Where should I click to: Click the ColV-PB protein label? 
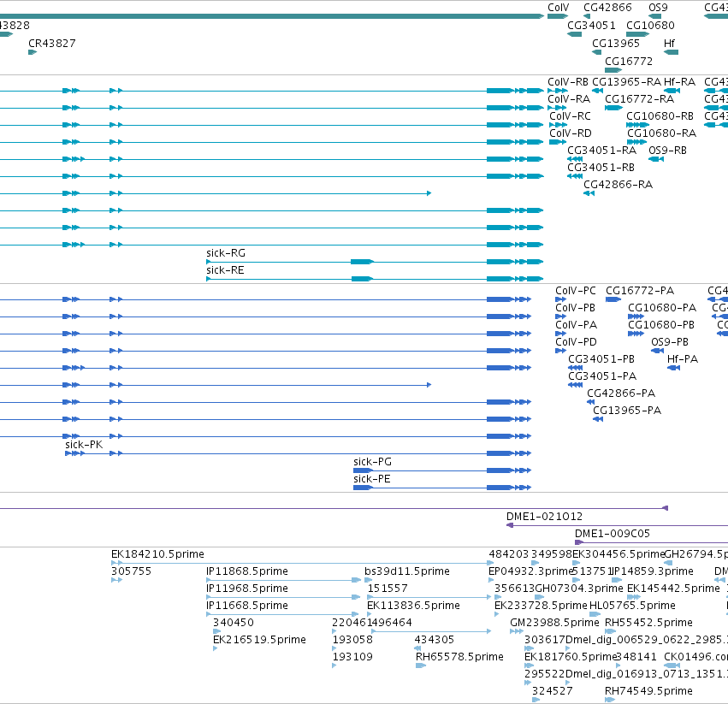coord(575,308)
